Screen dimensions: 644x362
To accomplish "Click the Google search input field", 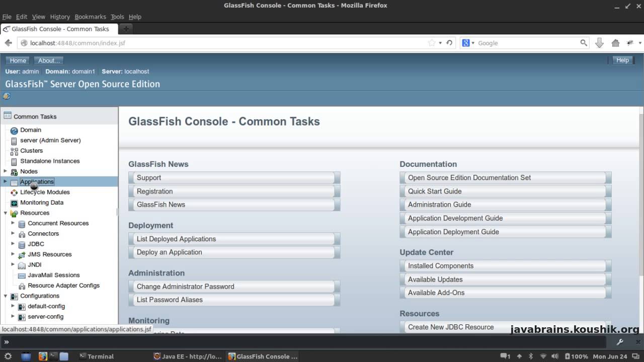I will (x=526, y=43).
